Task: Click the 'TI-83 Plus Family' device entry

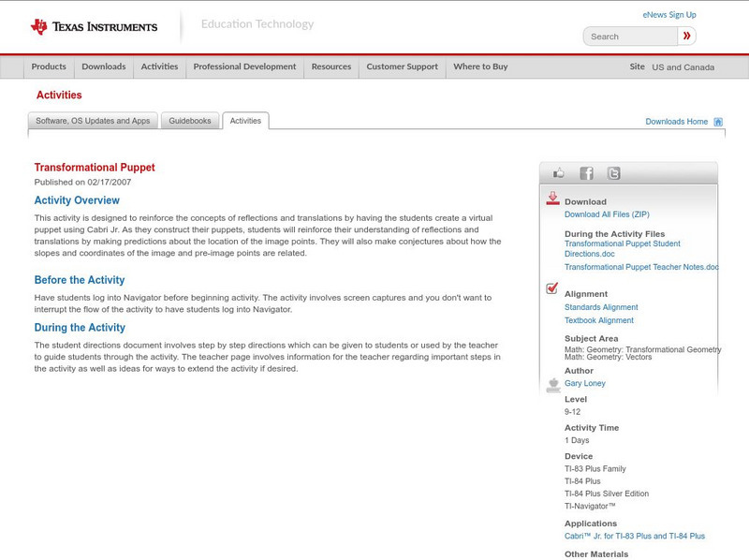Action: pos(595,469)
